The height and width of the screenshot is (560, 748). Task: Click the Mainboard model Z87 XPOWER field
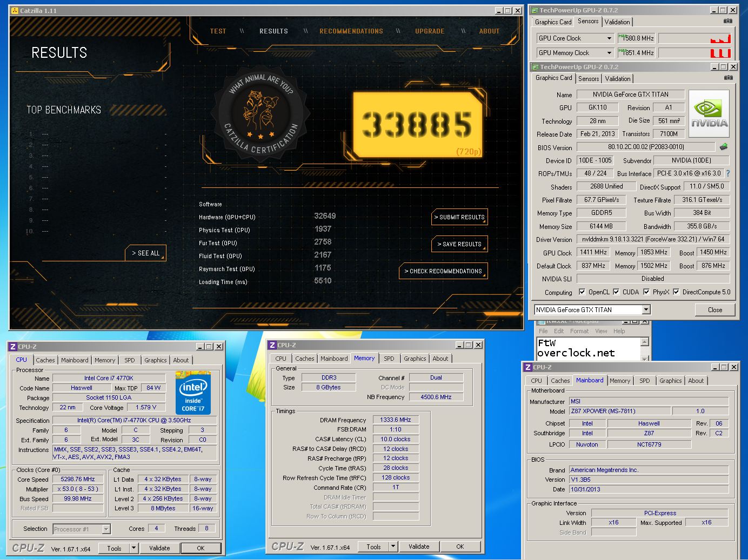(x=620, y=411)
